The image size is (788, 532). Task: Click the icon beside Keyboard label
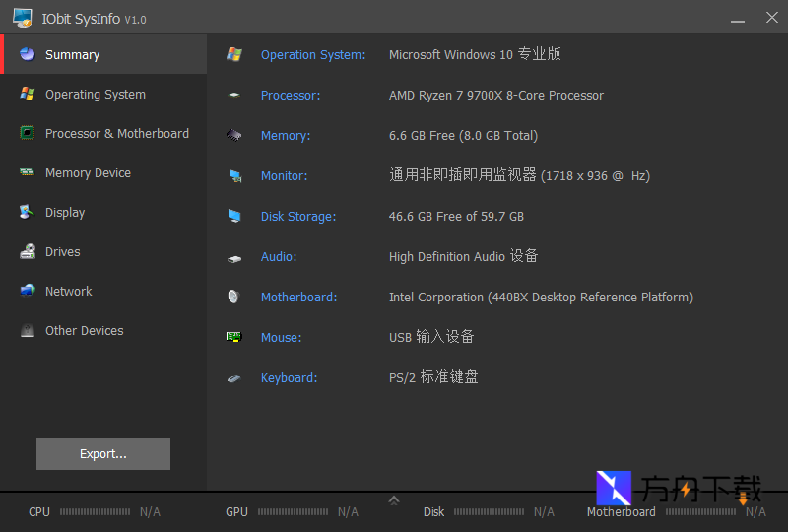pyautogui.click(x=233, y=378)
